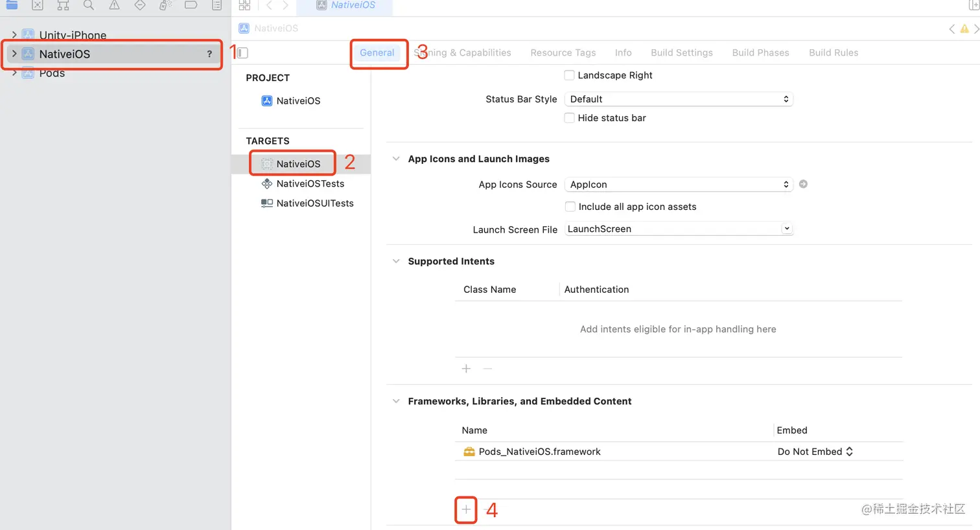The image size is (980, 530).
Task: Select the Pods_NativeiOS.framework row
Action: [539, 452]
